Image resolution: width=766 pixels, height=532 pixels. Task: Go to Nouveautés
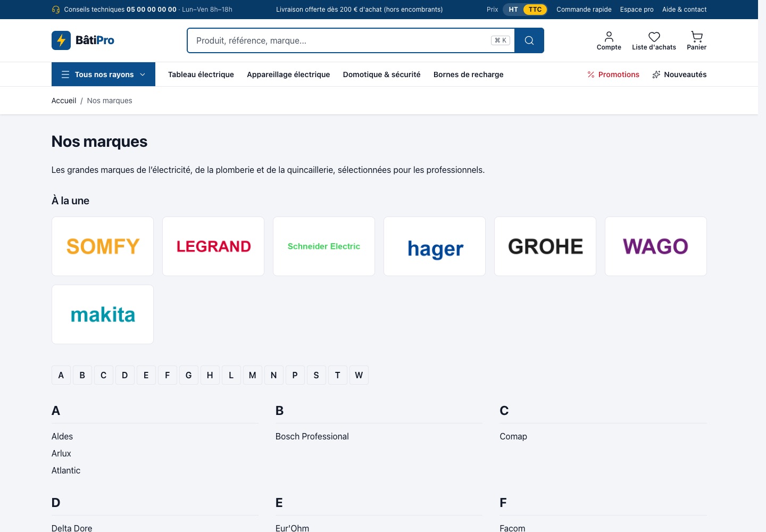(679, 74)
